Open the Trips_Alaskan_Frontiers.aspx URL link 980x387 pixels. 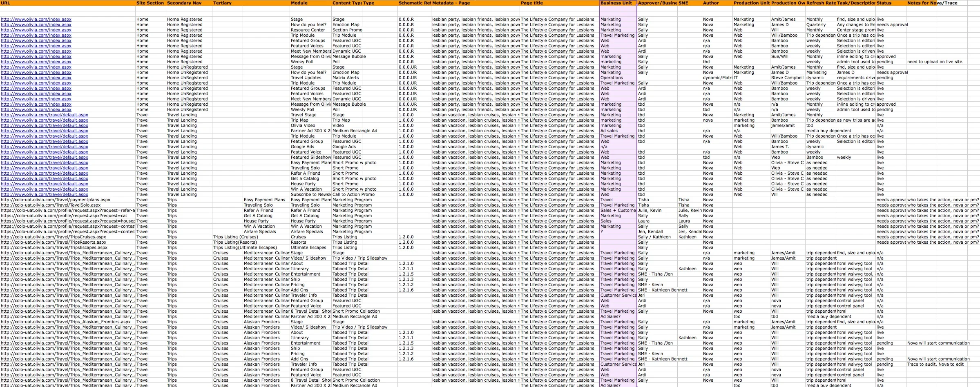tap(66, 322)
